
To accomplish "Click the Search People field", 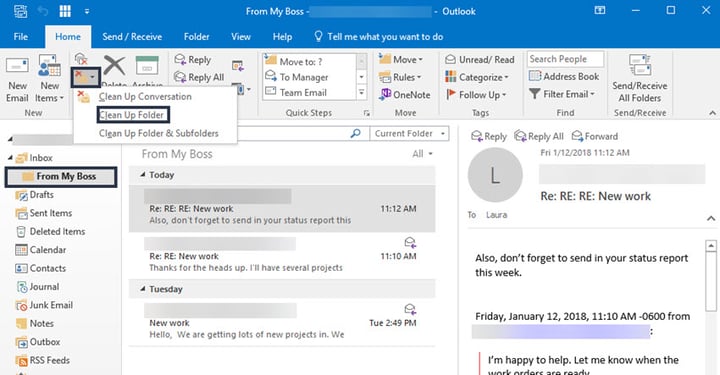I will coord(565,59).
